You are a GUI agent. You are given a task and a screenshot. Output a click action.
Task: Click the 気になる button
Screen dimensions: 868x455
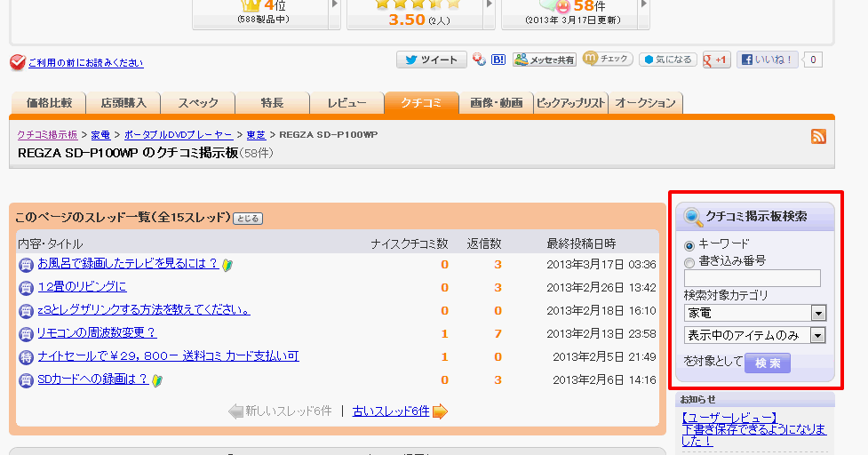[668, 60]
